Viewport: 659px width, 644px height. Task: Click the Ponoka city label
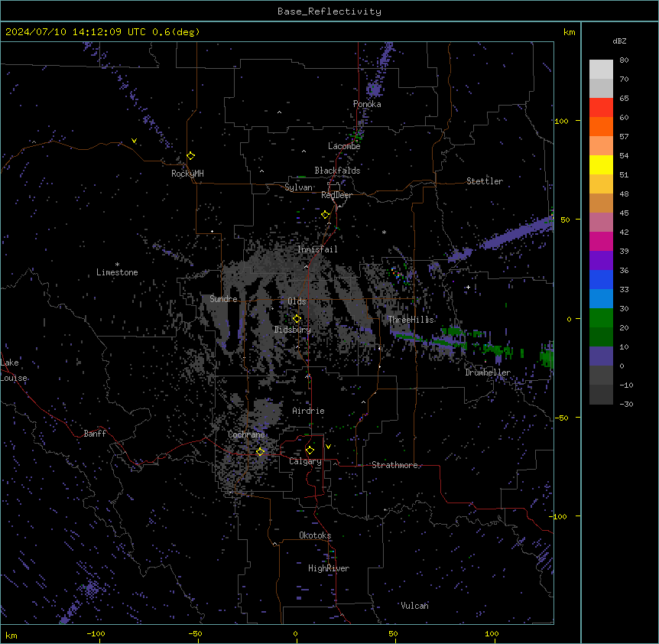367,104
